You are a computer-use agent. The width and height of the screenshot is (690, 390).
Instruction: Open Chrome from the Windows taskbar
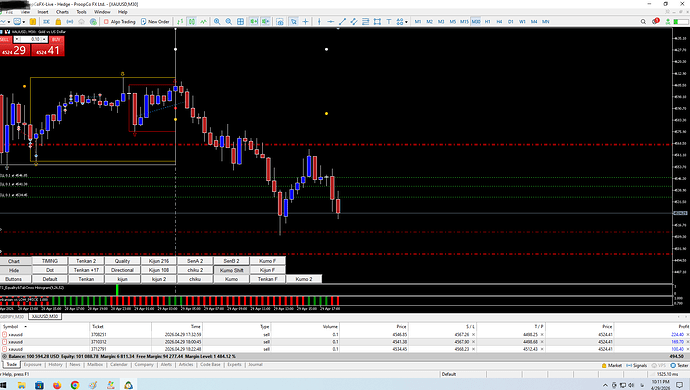[75, 385]
